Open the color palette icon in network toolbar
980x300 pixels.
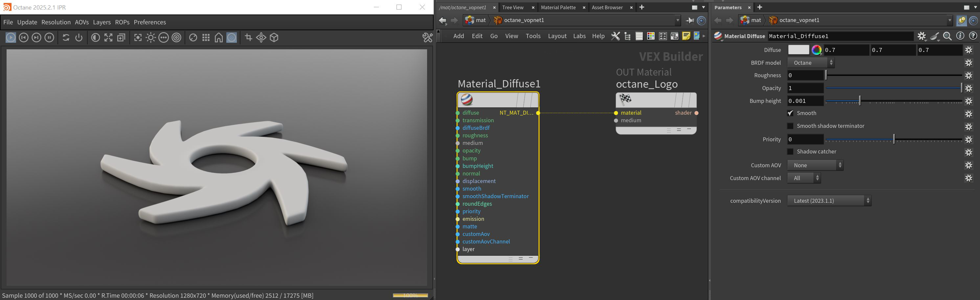[x=651, y=36]
